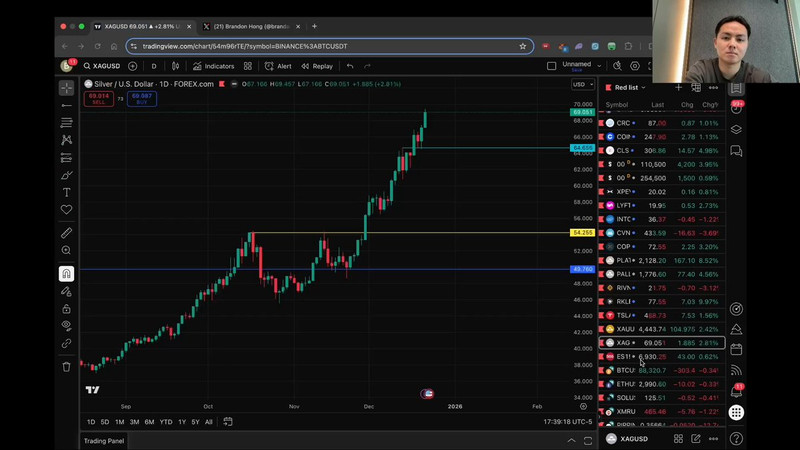
Task: Delete drawings with the trash icon
Action: pyautogui.click(x=66, y=366)
